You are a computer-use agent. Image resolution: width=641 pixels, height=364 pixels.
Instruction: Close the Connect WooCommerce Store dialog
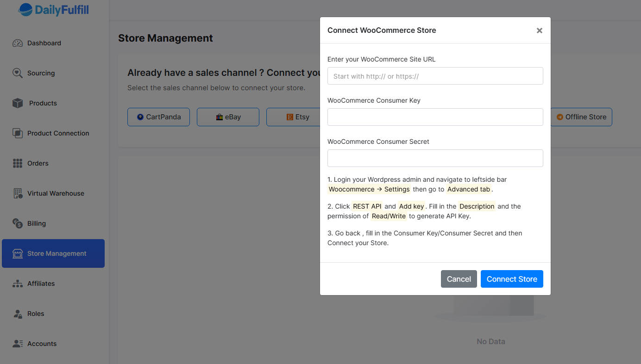click(539, 31)
